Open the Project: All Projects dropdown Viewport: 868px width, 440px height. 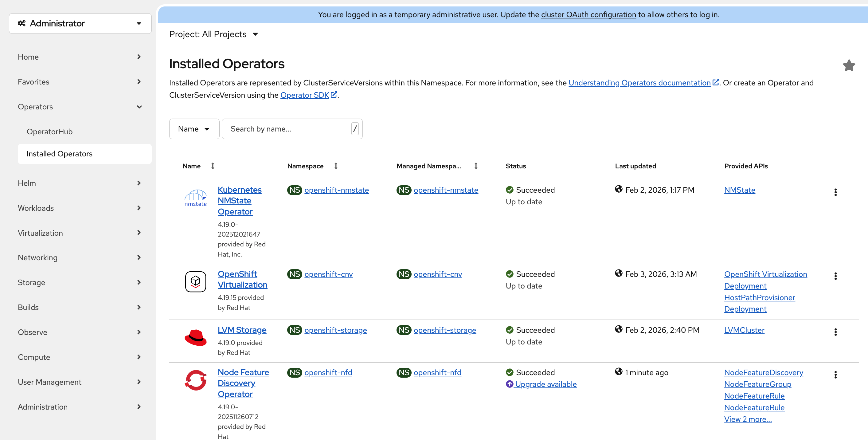(x=214, y=34)
